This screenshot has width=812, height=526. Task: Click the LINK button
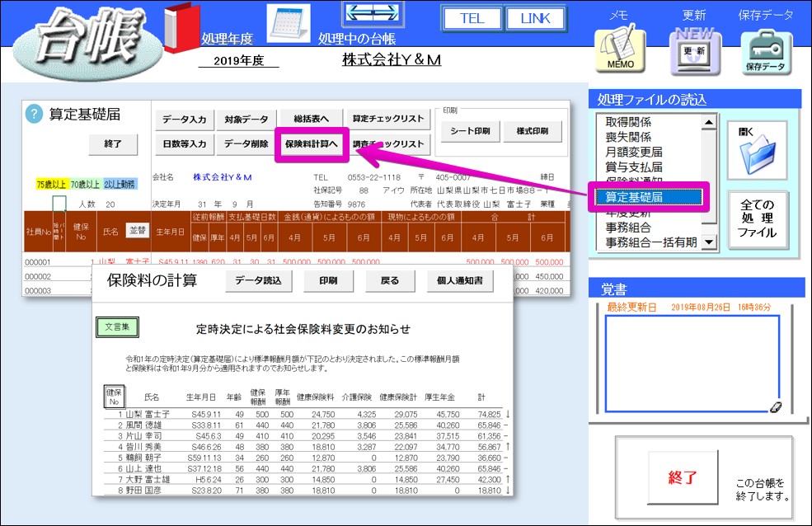(536, 19)
